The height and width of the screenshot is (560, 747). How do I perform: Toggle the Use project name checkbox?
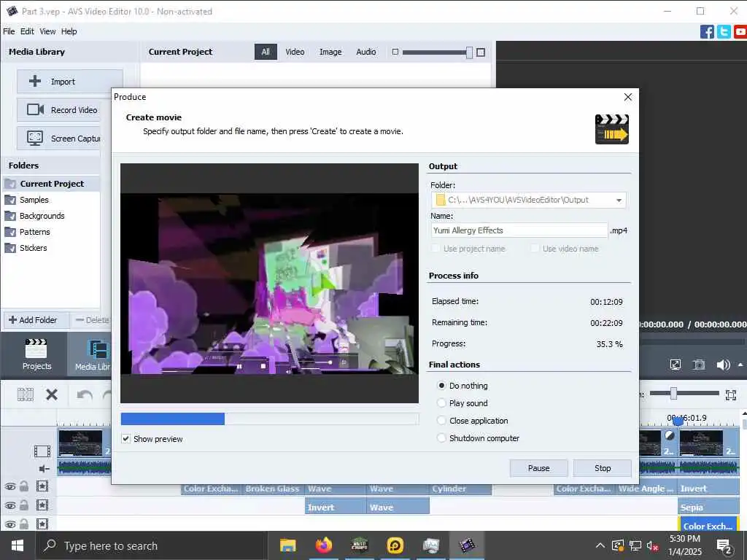[436, 249]
